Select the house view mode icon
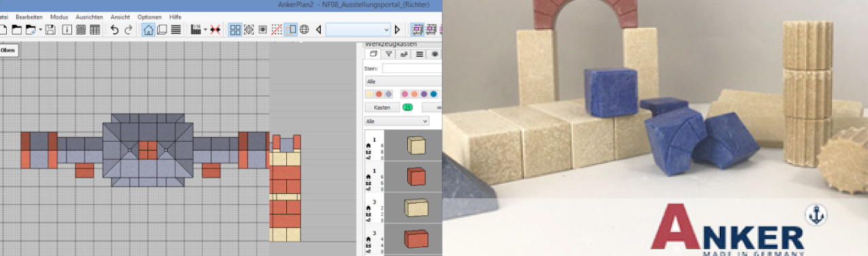Image resolution: width=868 pixels, height=256 pixels. click(148, 30)
